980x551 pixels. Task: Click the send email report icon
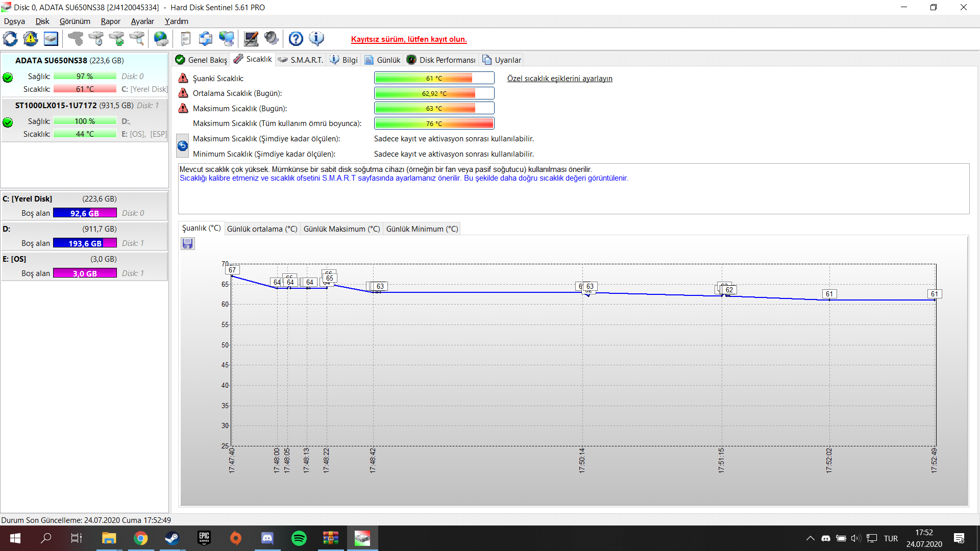[206, 39]
